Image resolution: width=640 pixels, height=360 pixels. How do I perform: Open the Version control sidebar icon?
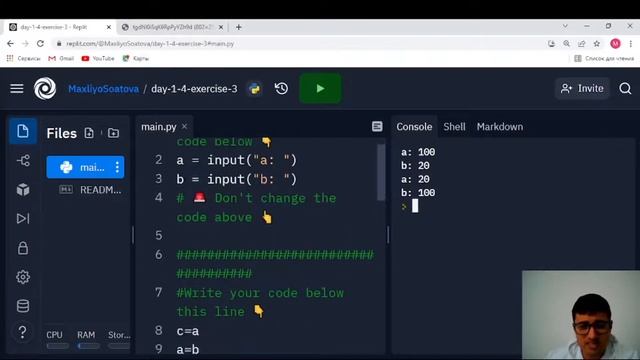(23, 160)
